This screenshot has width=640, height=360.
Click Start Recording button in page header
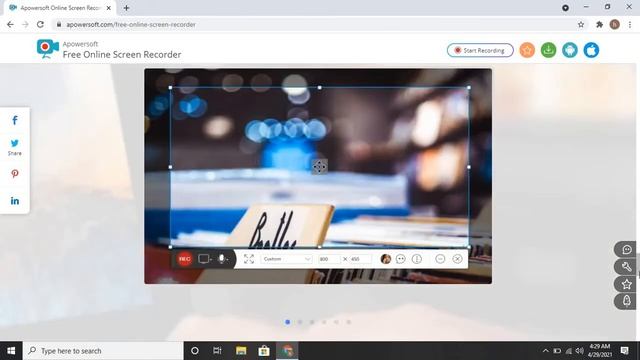coord(480,50)
